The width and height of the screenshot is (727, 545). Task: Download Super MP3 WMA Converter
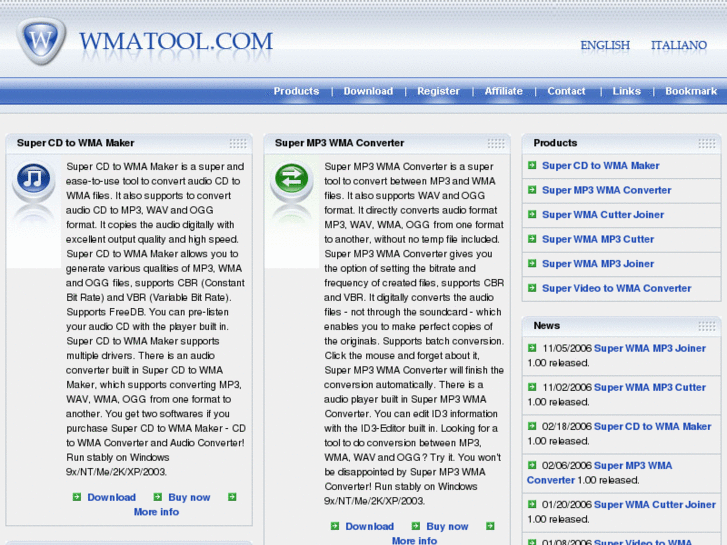coord(370,526)
